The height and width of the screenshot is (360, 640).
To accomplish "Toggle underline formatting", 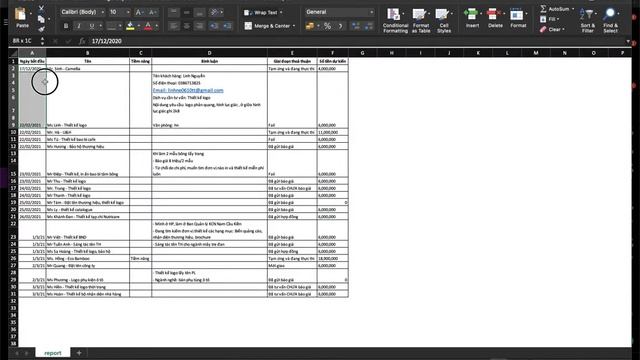I will point(91,26).
